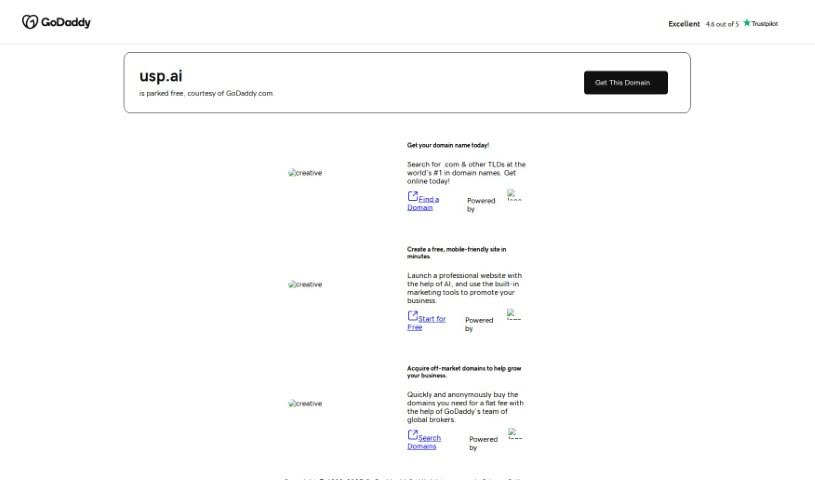Viewport: 815px width, 480px height.
Task: Click 'Acquire off-market domains to help grow your business.' heading
Action: [x=464, y=372]
